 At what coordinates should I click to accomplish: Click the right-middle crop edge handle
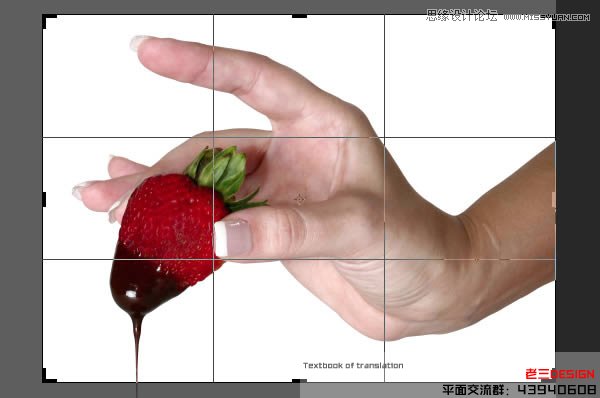(x=554, y=199)
